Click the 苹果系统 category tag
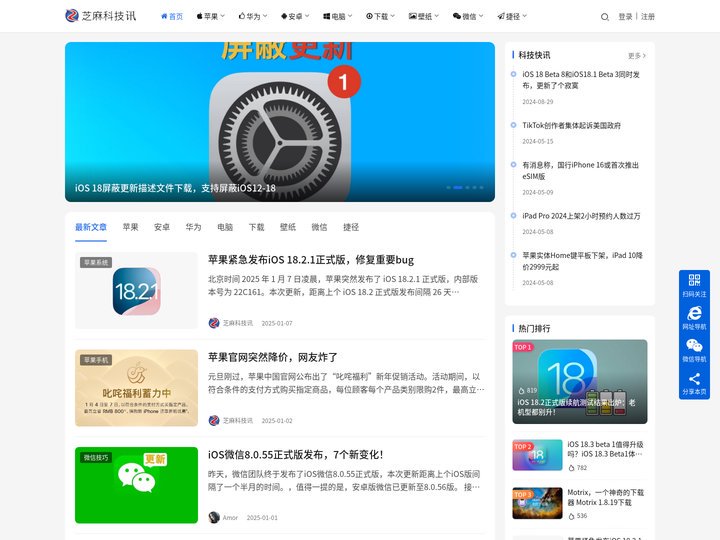Screen dimensions: 720x540 click(96, 262)
